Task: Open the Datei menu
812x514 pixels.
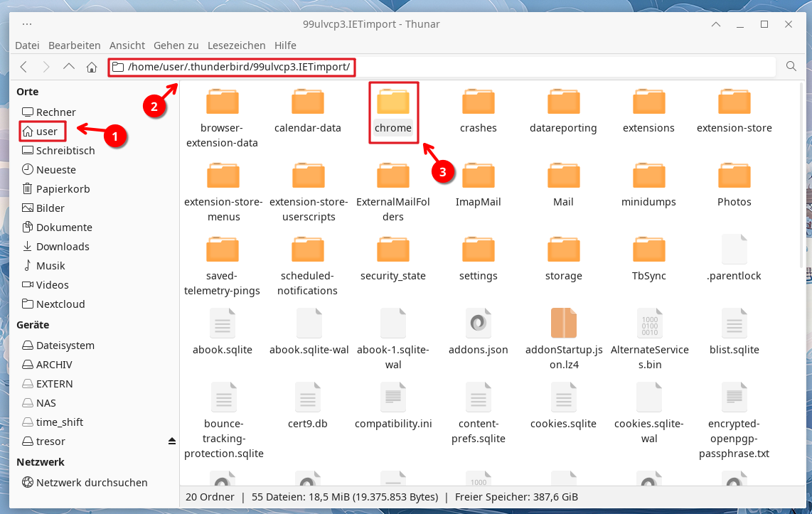Action: tap(27, 45)
